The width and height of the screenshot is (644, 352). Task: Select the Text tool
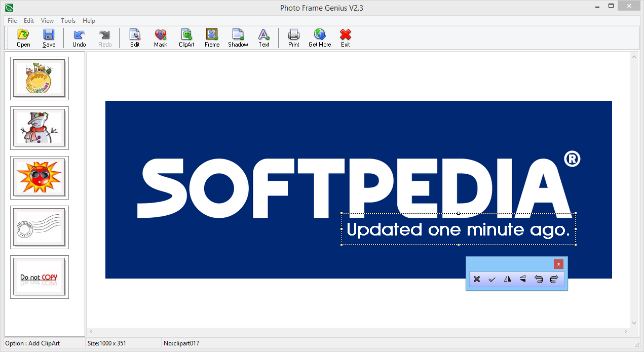264,38
